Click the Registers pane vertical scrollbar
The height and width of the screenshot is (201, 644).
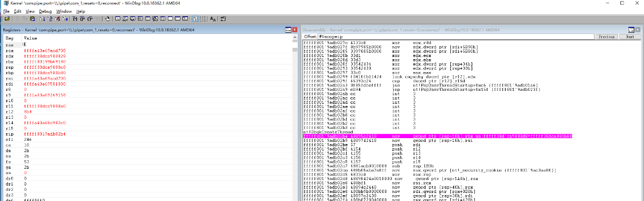tap(295, 118)
